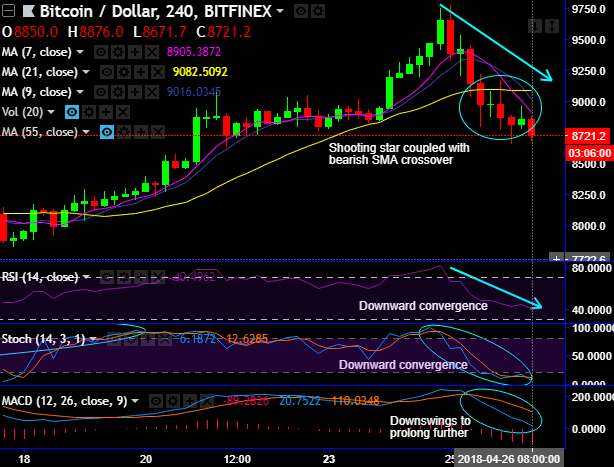Click the MA (21, close) legend label
The width and height of the screenshot is (614, 467).
pyautogui.click(x=40, y=72)
